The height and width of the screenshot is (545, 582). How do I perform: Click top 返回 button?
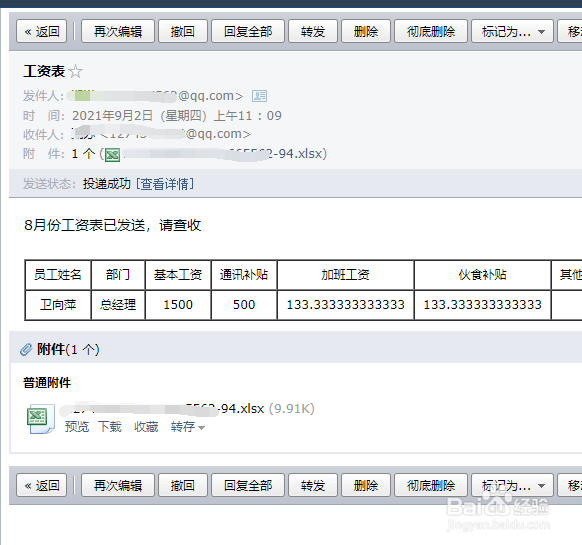(42, 32)
